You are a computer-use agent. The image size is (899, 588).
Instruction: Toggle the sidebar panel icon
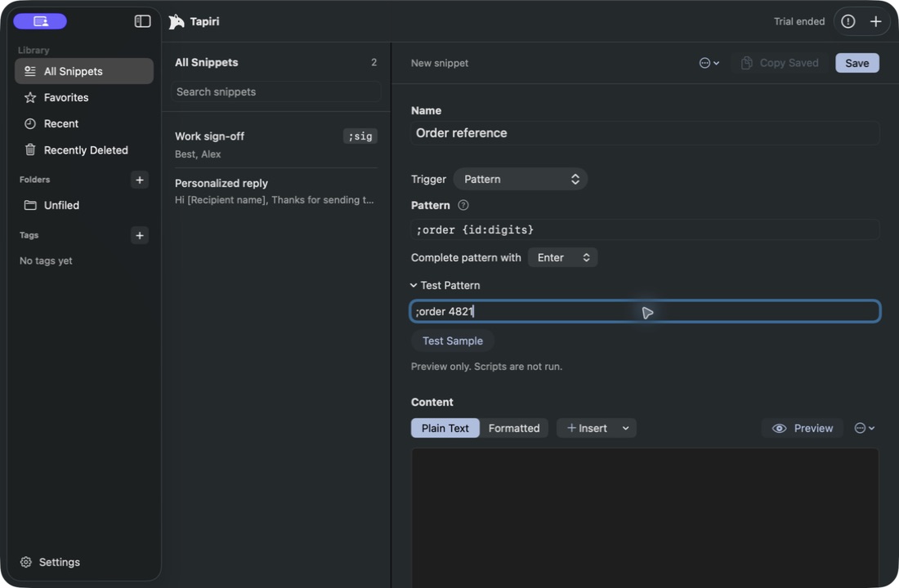(x=142, y=21)
